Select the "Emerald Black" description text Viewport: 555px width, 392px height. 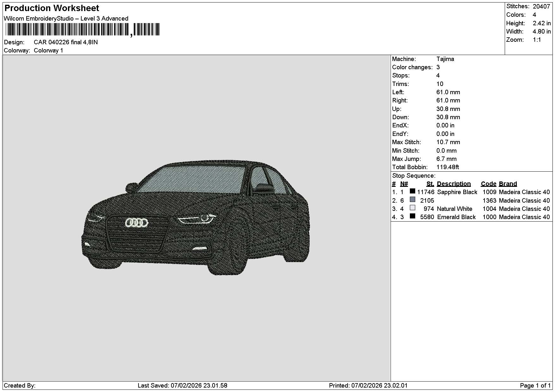click(x=456, y=217)
